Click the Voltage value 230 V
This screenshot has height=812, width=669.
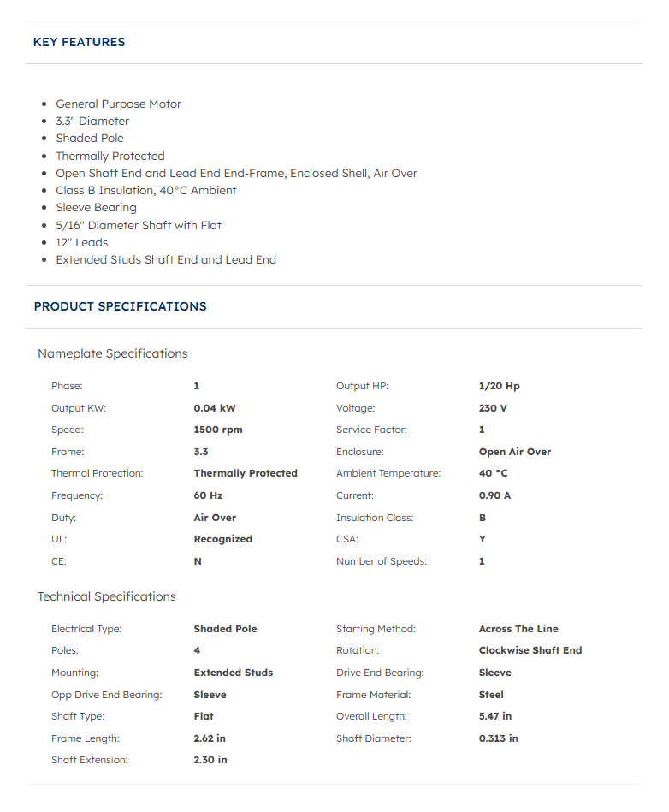point(493,408)
